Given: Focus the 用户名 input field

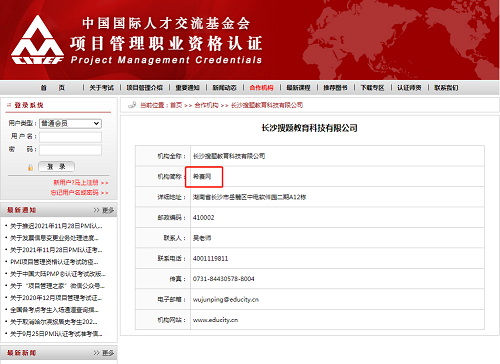Looking at the screenshot, I should pos(70,137).
